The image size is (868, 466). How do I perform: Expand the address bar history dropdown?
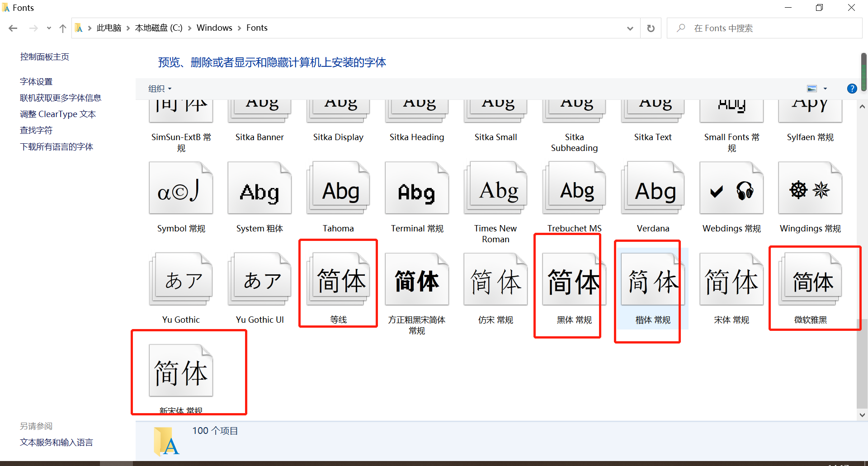[630, 28]
